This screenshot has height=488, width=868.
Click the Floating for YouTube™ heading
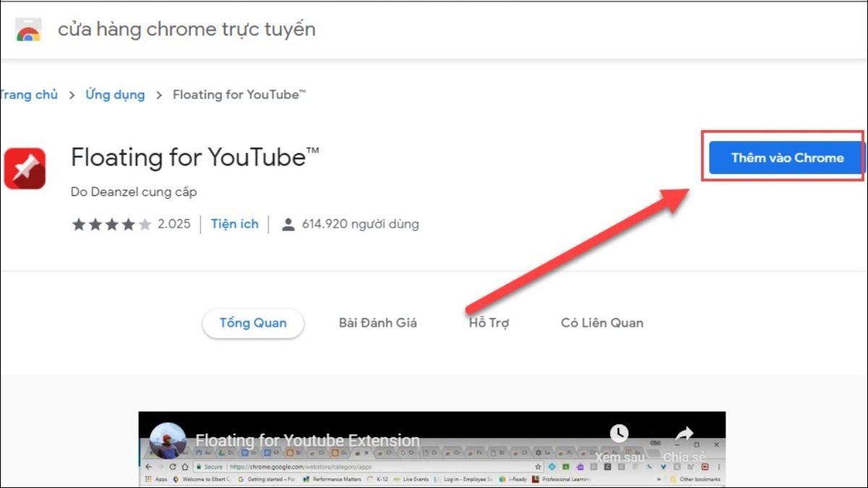click(195, 157)
